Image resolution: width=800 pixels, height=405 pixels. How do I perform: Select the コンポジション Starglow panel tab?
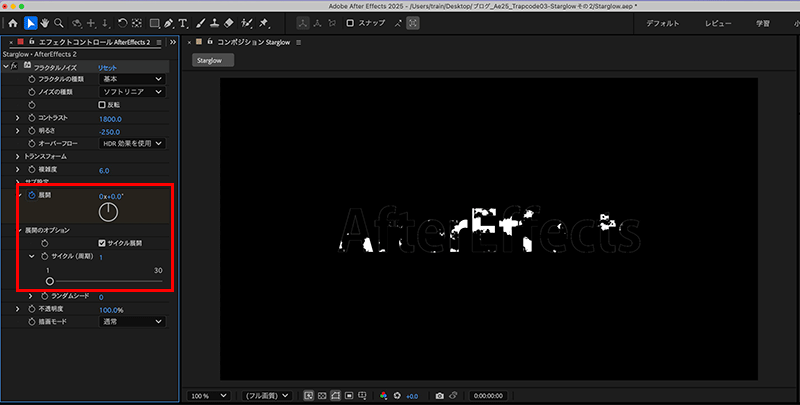pyautogui.click(x=254, y=42)
